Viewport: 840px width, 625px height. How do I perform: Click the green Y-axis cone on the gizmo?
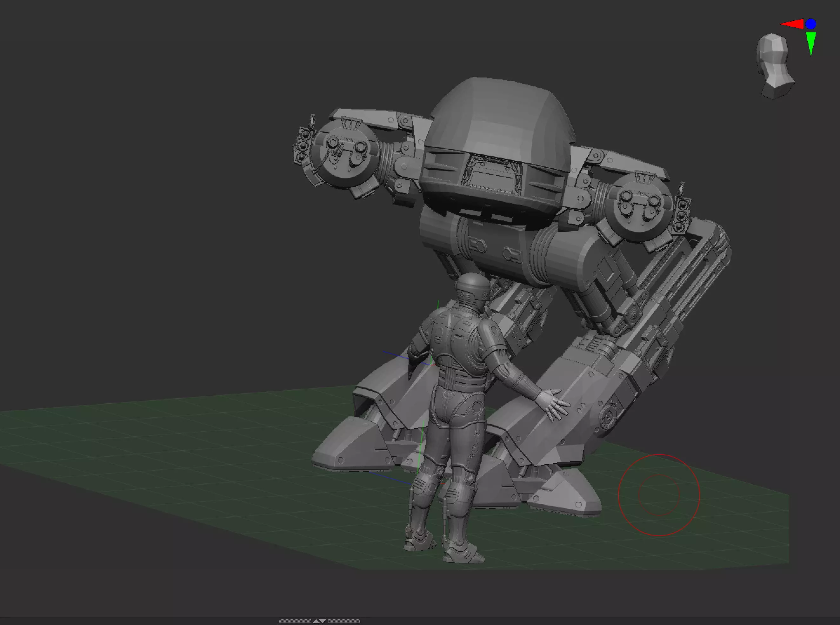tap(811, 43)
